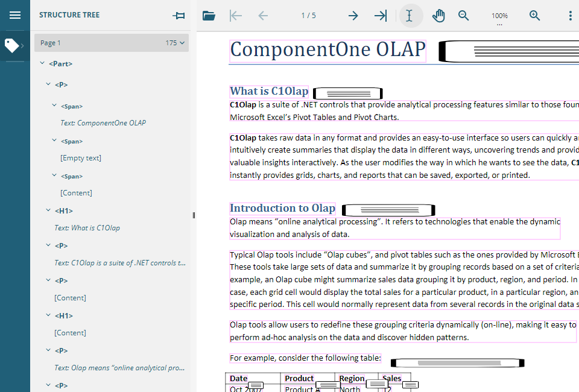The image size is (579, 392).
Task: Go to the first page
Action: coord(236,16)
